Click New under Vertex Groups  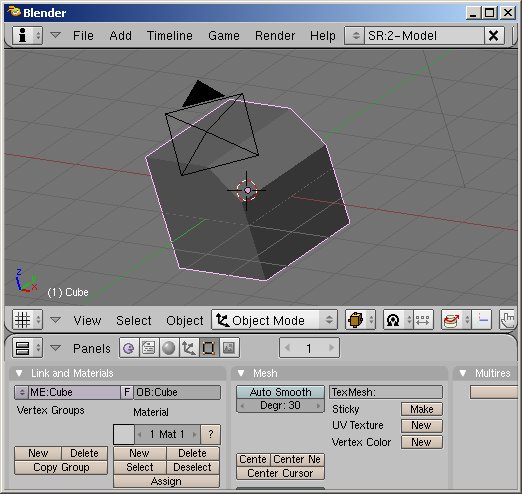[38, 453]
